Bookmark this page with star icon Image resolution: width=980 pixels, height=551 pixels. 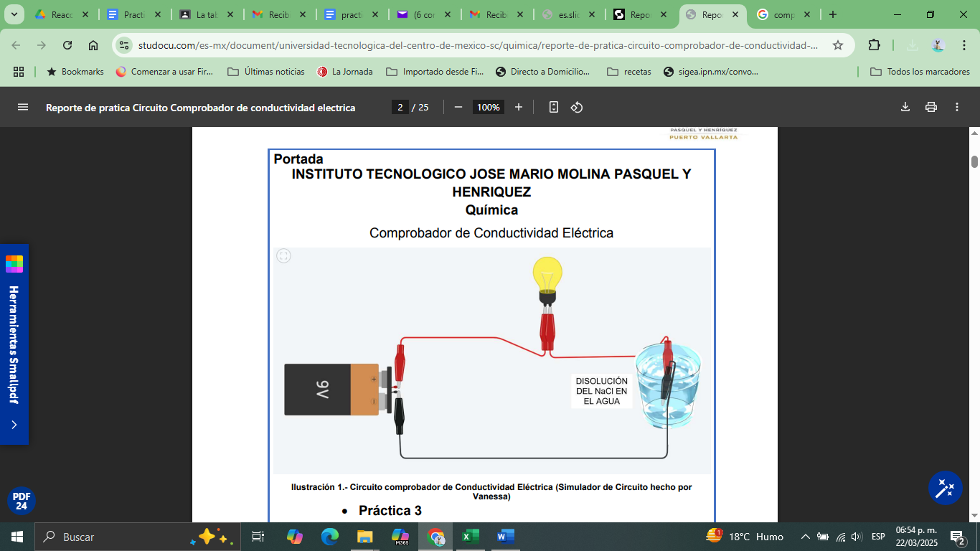tap(838, 45)
